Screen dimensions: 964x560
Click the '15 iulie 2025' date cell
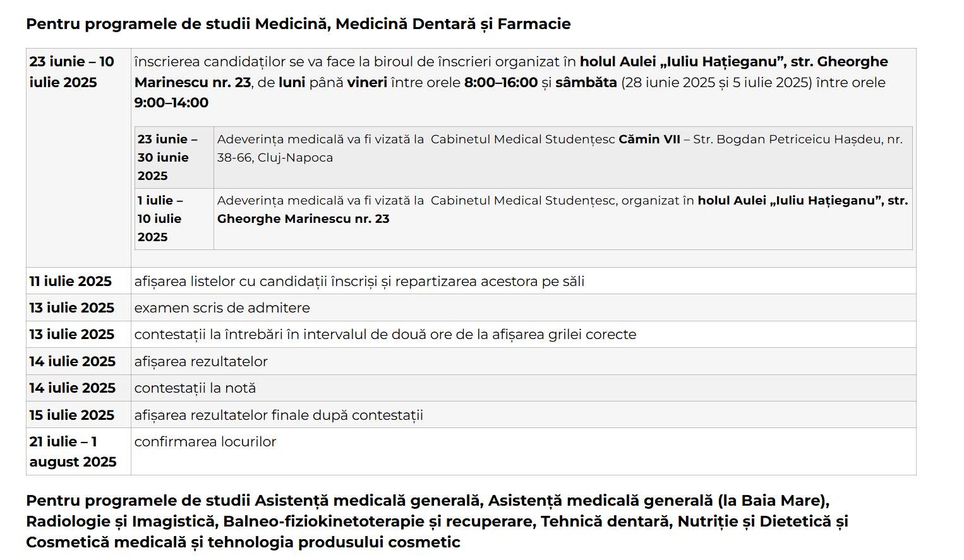coord(72,415)
